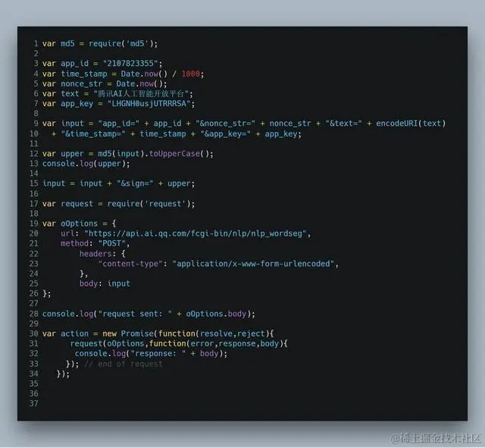Click line number 1 in the gutter
The image size is (485, 448).
coord(36,44)
